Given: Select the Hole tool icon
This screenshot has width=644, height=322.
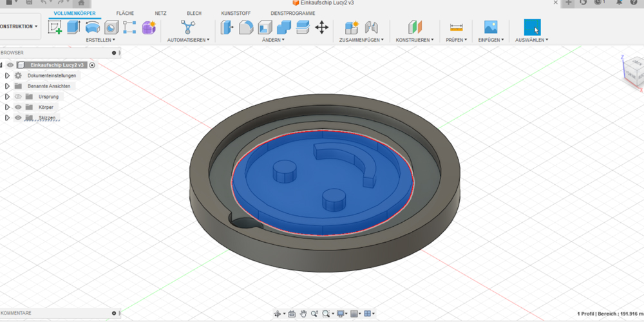Looking at the screenshot, I should pos(111,27).
